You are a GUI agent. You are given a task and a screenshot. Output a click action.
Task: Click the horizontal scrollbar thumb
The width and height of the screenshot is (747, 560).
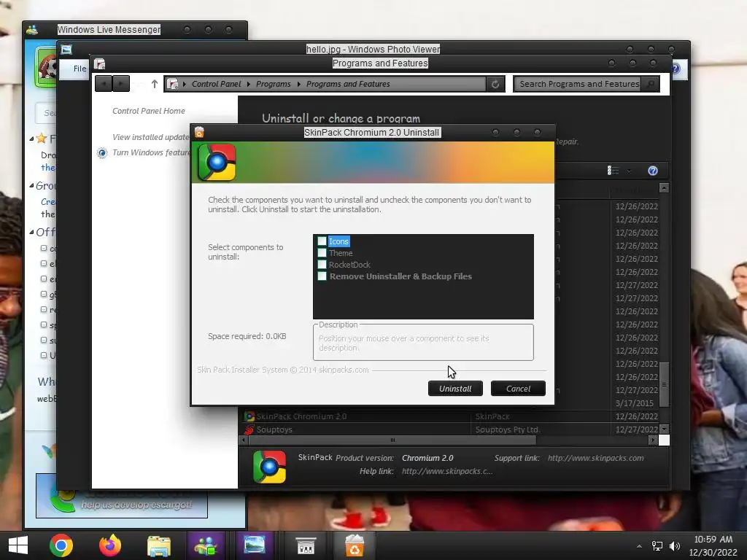tap(392, 440)
